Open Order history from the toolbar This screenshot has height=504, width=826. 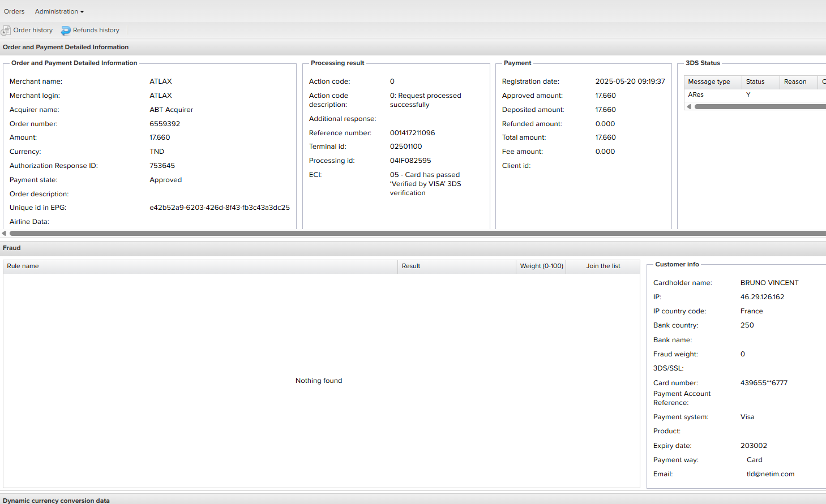pyautogui.click(x=33, y=31)
